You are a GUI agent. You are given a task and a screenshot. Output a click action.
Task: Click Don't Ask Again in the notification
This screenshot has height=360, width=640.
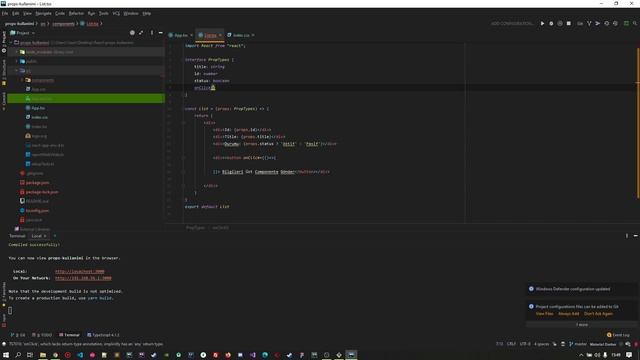pyautogui.click(x=598, y=313)
